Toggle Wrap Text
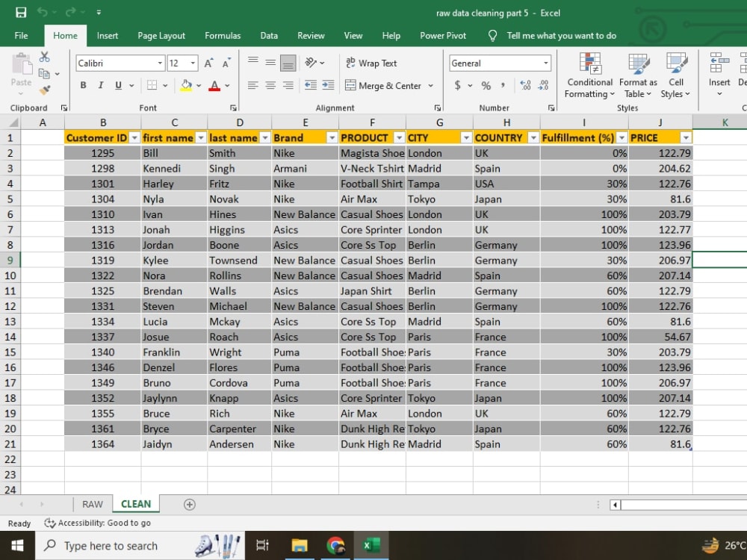 (x=371, y=63)
